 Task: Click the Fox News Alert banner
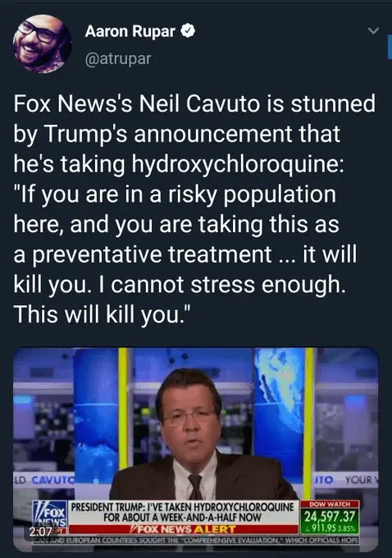click(183, 529)
